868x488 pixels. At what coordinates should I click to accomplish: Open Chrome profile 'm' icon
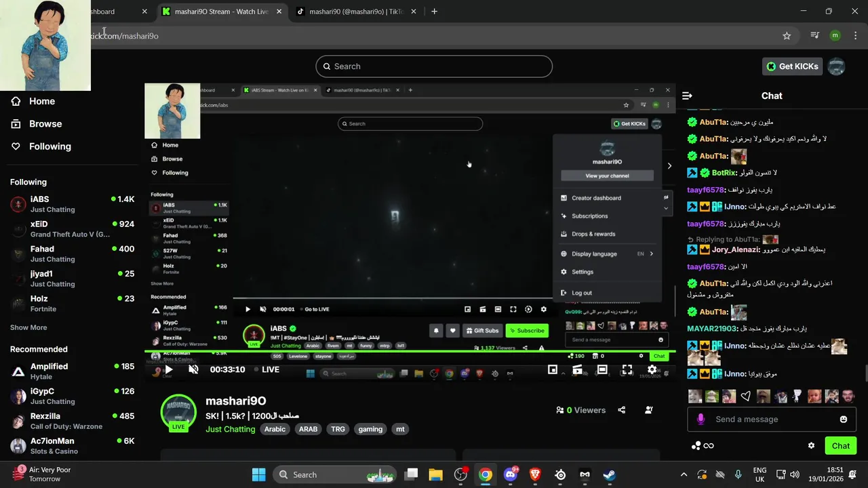835,36
